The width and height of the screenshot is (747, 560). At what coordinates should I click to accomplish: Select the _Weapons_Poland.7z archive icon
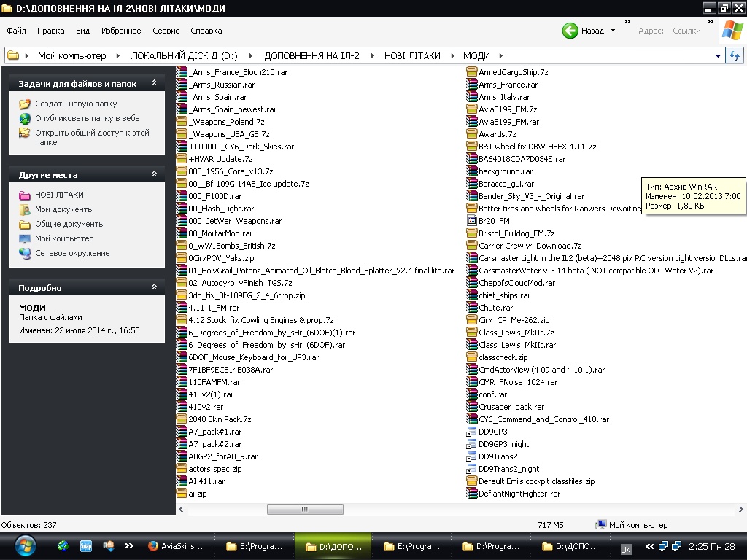click(x=182, y=122)
